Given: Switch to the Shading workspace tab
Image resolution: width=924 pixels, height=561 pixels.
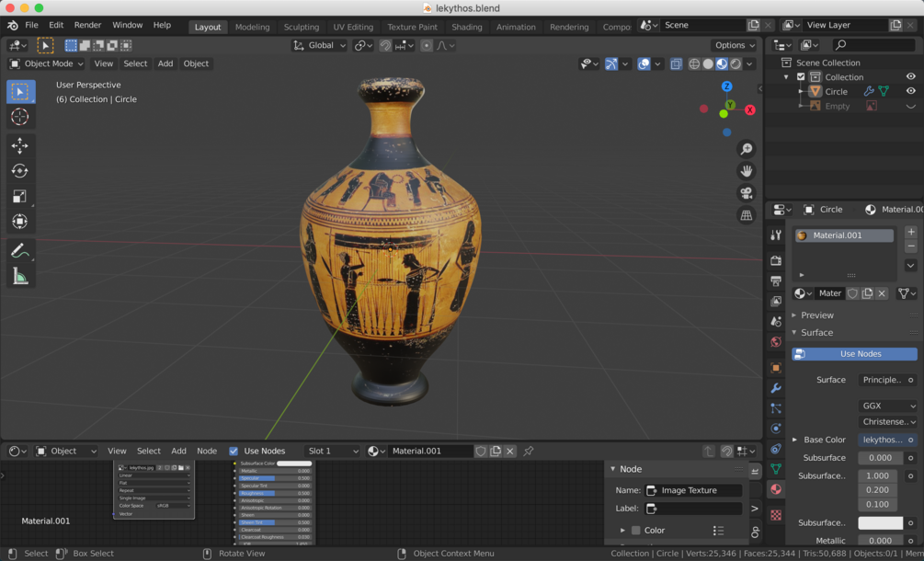Looking at the screenshot, I should [467, 27].
